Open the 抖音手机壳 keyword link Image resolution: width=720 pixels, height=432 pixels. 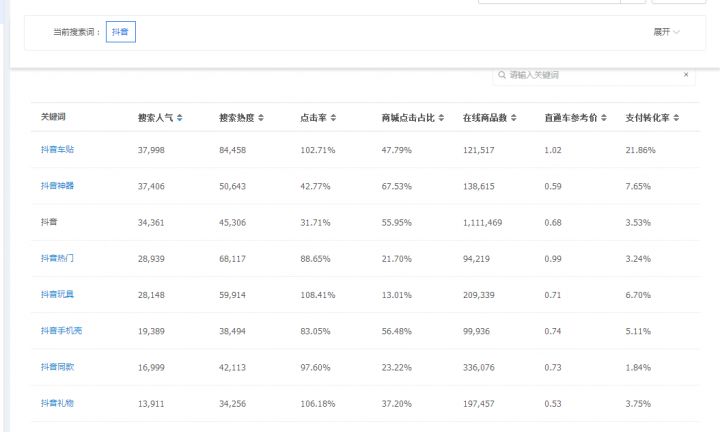60,330
